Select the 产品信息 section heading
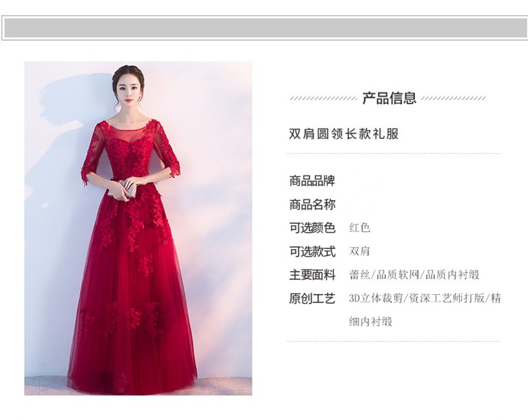Screen dimensions: 528x420 389,98
